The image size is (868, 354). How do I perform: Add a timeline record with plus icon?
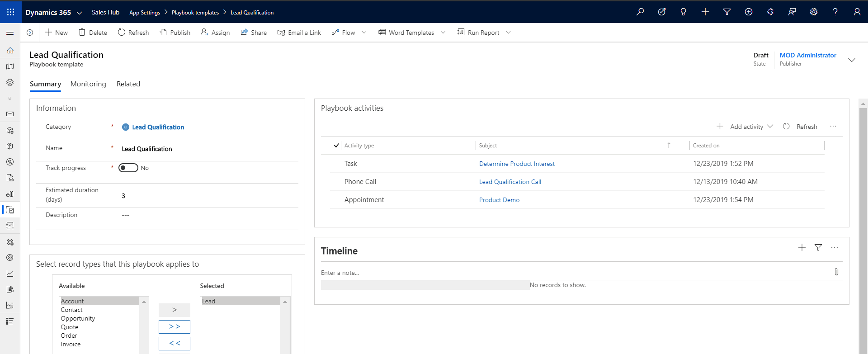pyautogui.click(x=802, y=247)
